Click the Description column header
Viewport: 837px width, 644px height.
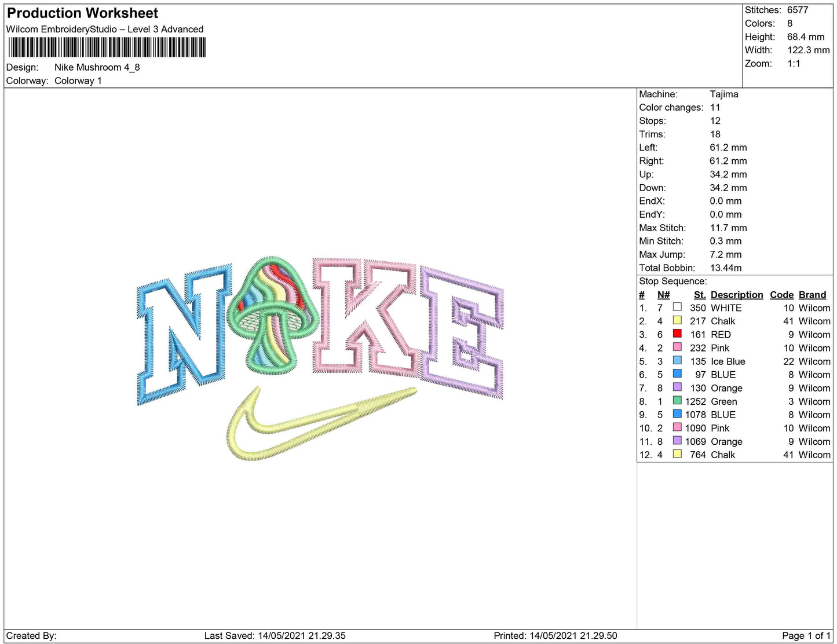click(736, 295)
